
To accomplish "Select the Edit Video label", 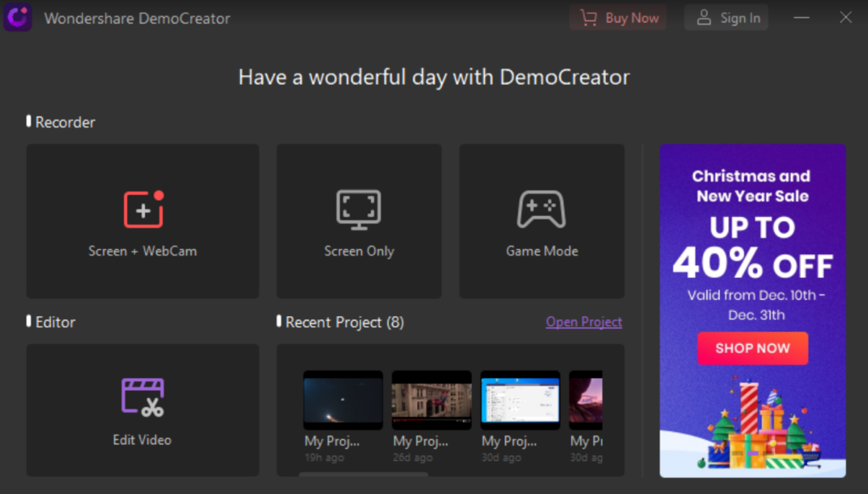I will coord(142,441).
